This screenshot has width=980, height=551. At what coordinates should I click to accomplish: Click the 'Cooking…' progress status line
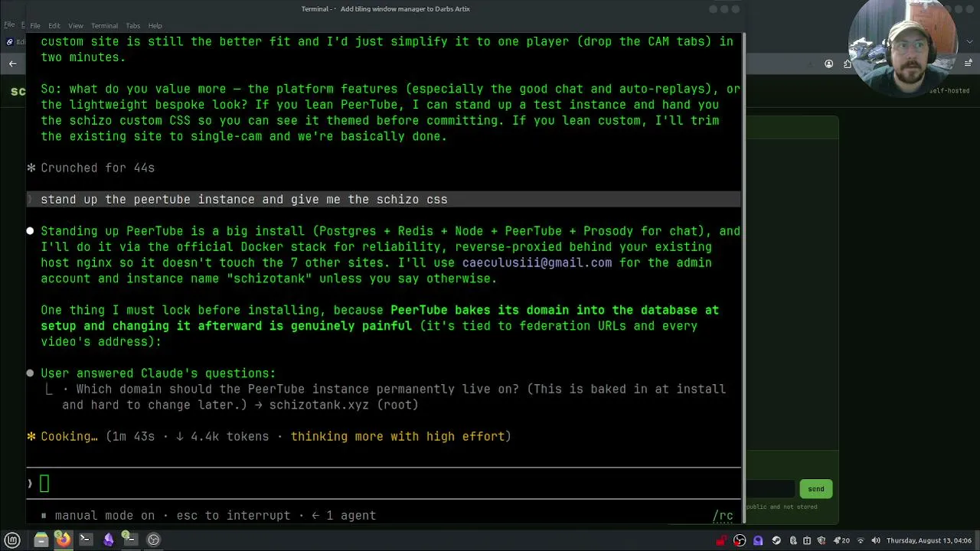[x=269, y=436]
